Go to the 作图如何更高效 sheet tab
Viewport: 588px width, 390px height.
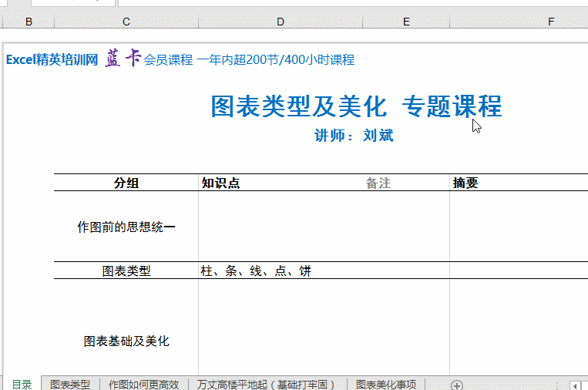(143, 385)
